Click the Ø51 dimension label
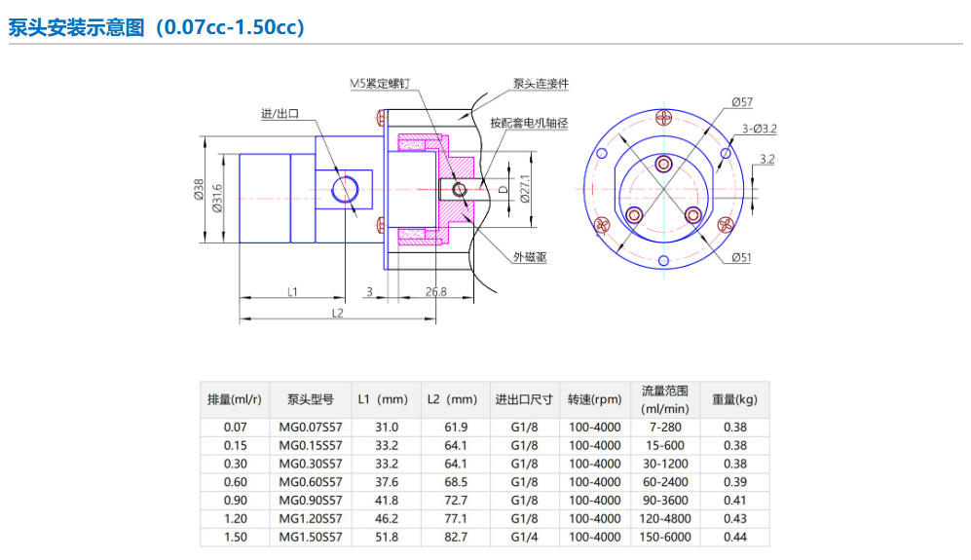Viewport: 971px width, 560px height. pos(742,257)
